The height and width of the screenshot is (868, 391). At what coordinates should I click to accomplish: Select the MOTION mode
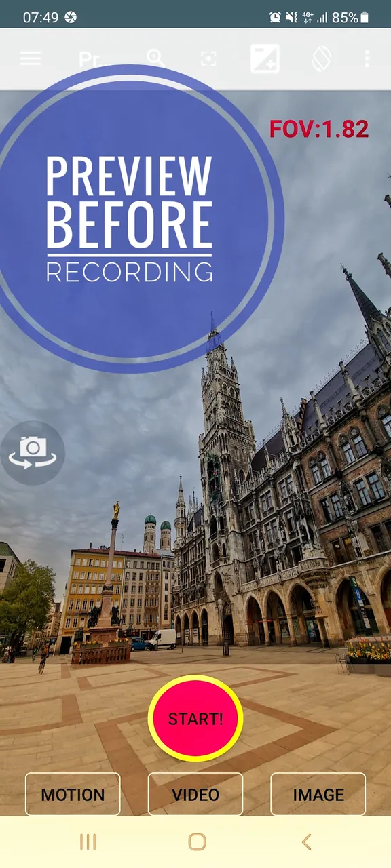73,794
